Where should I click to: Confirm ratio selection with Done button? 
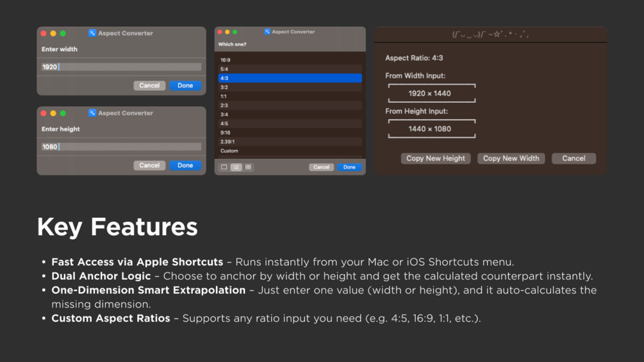(349, 167)
